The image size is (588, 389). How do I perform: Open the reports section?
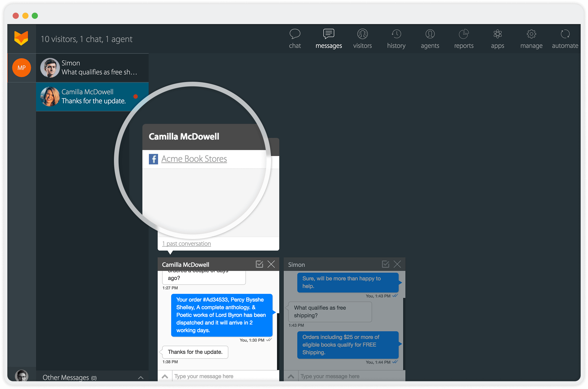(x=463, y=39)
